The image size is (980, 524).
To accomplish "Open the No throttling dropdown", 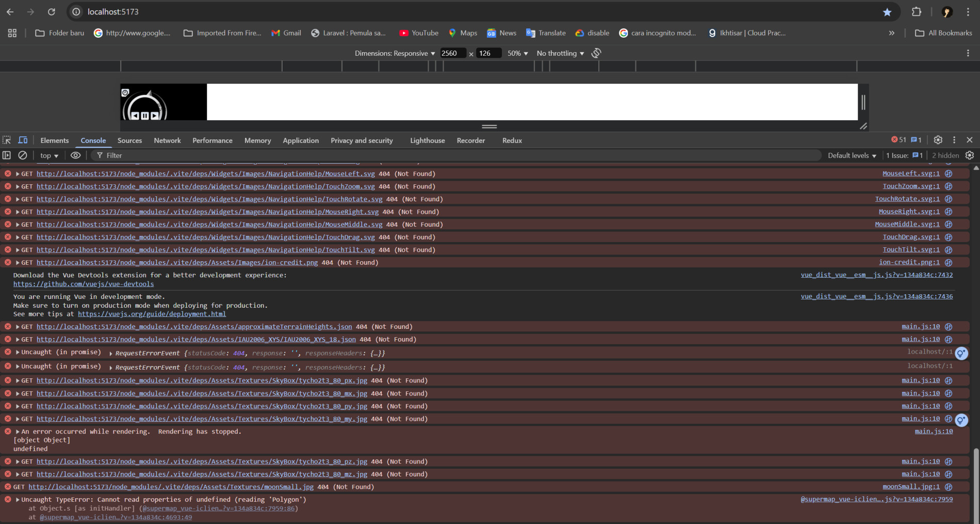I will click(560, 53).
